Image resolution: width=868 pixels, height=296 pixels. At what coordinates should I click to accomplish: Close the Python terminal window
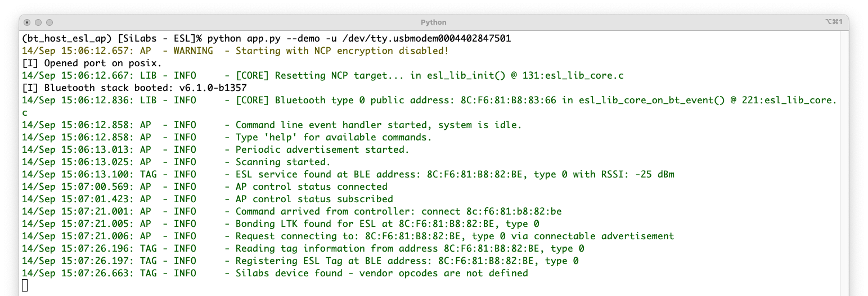(27, 22)
